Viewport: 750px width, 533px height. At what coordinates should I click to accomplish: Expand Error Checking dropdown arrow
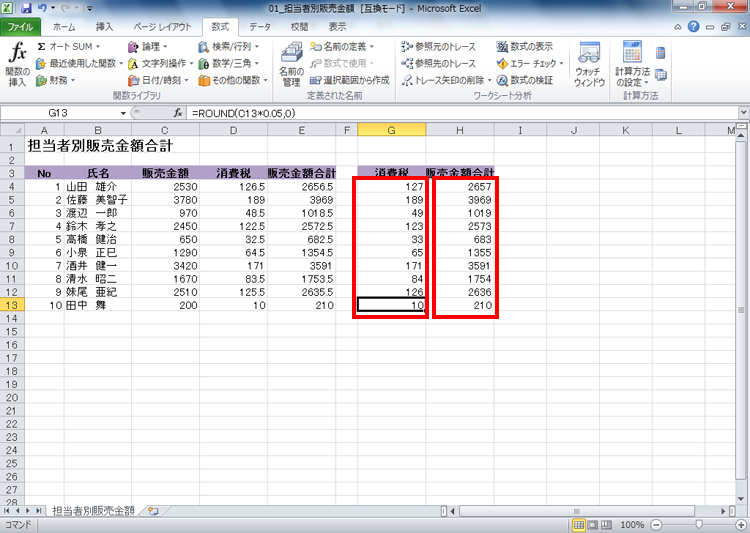click(x=561, y=64)
